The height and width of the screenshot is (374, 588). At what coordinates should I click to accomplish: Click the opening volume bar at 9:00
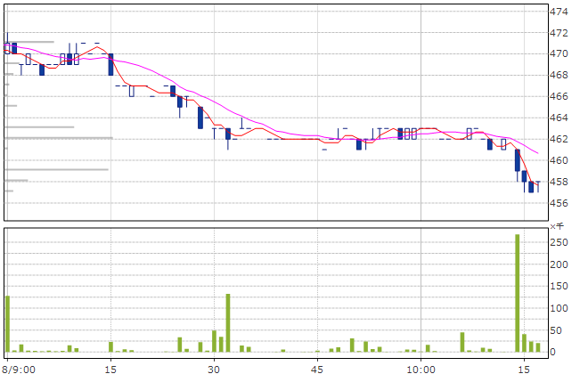pyautogui.click(x=7, y=324)
